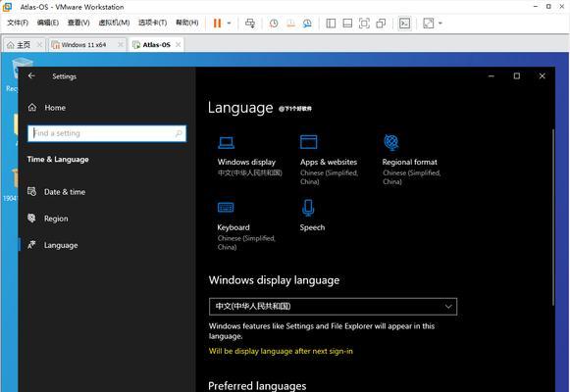This screenshot has width=570, height=392.
Task: Click the Speech microphone icon
Action: (x=308, y=208)
